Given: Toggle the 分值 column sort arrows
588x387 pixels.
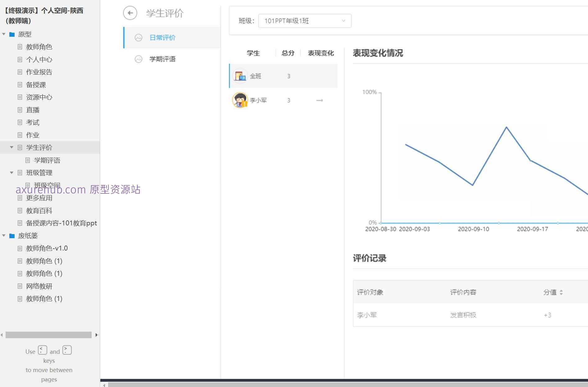Looking at the screenshot, I should coord(561,292).
